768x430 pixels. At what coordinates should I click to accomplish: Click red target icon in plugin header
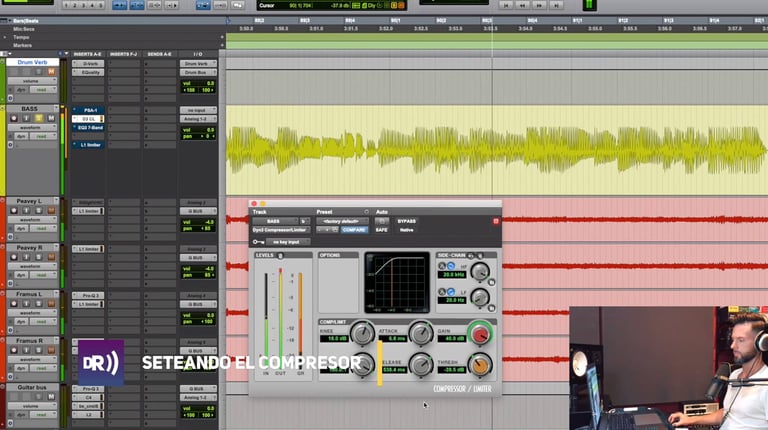point(496,221)
